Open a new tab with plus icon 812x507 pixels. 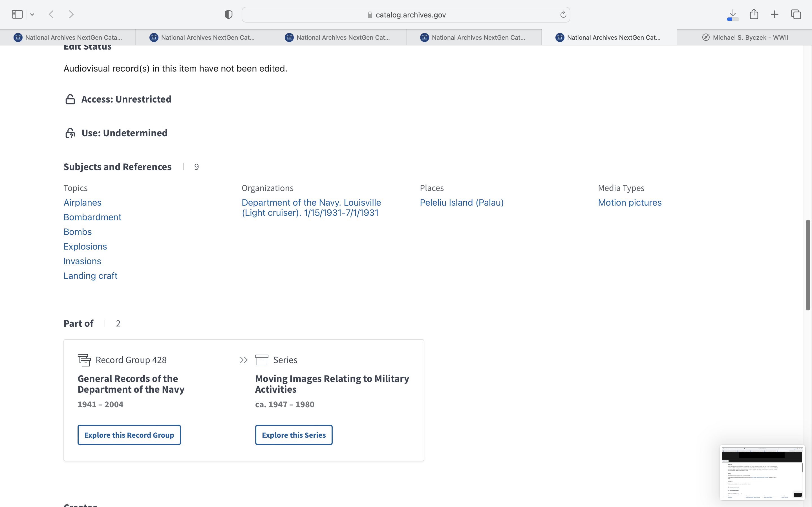pyautogui.click(x=775, y=14)
